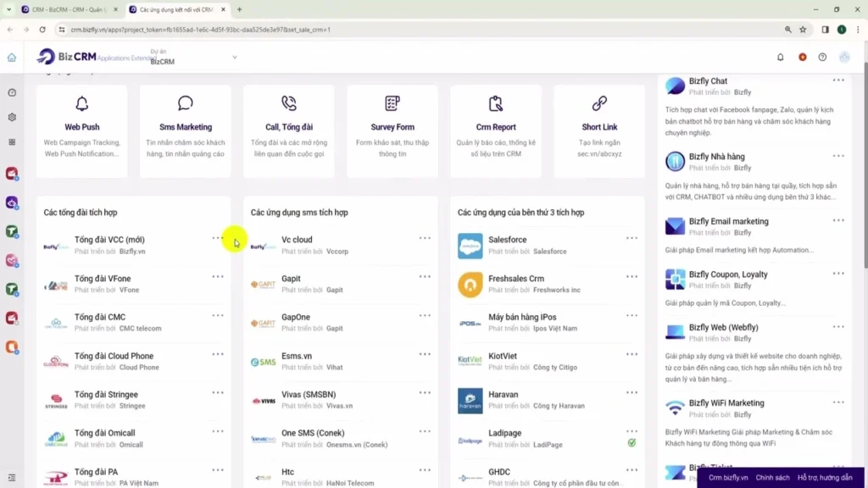Open the notifications bell in the header
Viewport: 868px width, 488px height.
click(781, 58)
